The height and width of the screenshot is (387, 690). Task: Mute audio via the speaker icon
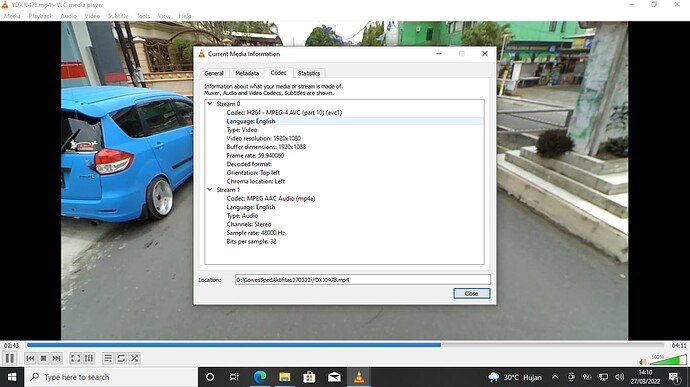pyautogui.click(x=643, y=362)
